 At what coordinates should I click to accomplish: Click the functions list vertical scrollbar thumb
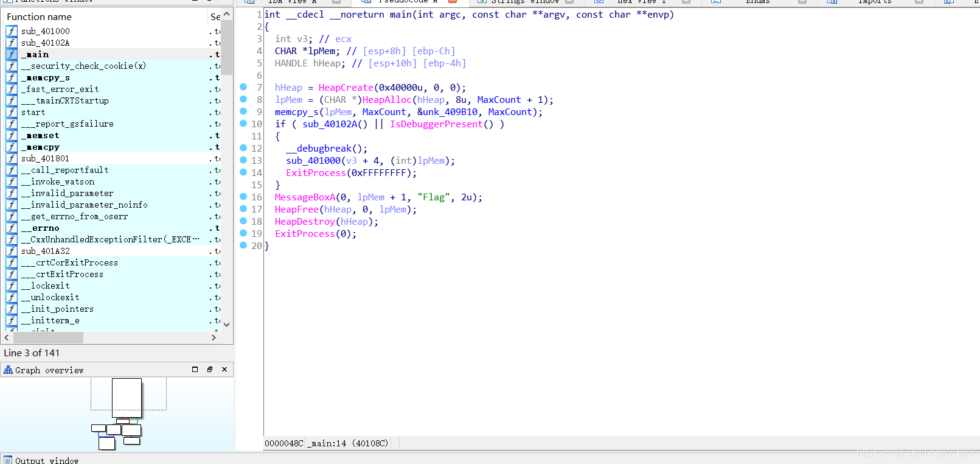[x=226, y=47]
